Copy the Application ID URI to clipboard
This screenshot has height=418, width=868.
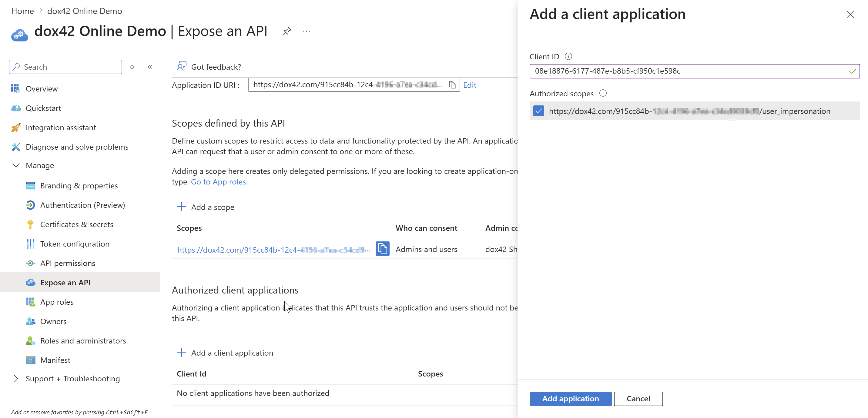pos(452,85)
